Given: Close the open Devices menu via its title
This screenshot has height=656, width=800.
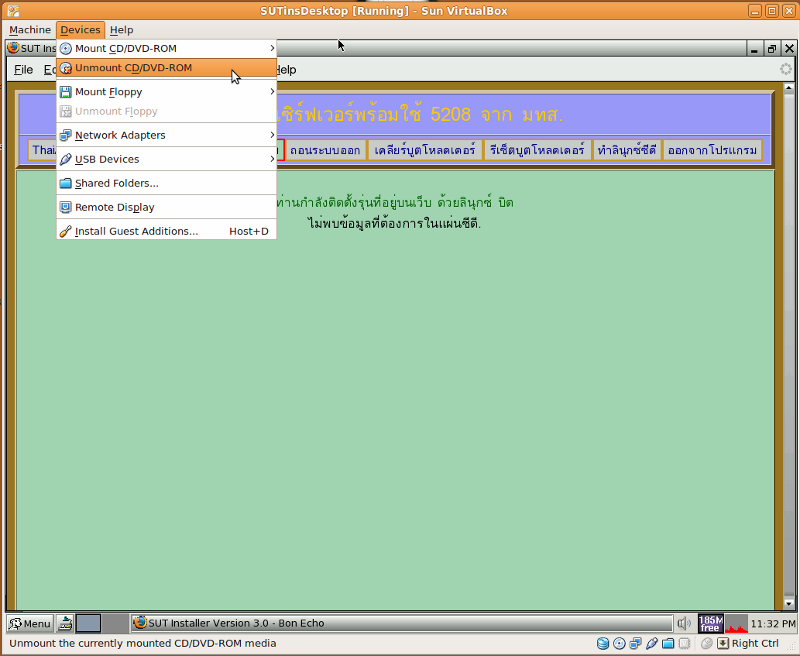Looking at the screenshot, I should point(81,30).
